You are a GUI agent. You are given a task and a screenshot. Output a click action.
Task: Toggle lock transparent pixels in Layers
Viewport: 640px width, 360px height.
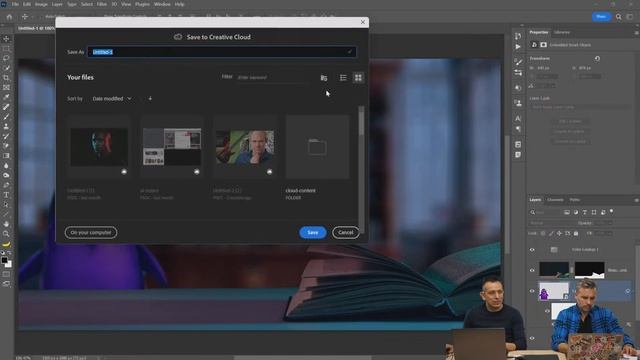pyautogui.click(x=543, y=233)
